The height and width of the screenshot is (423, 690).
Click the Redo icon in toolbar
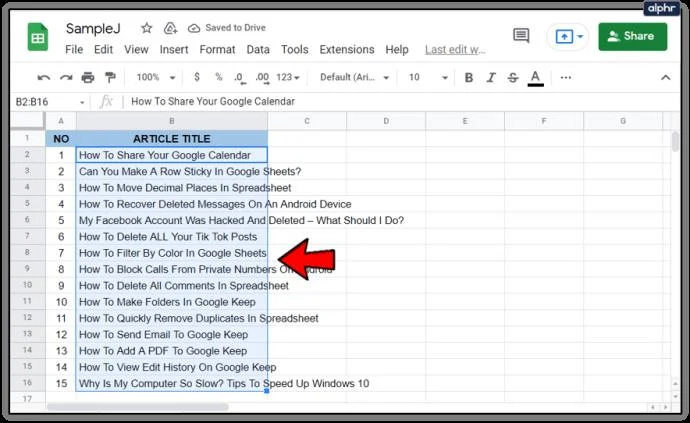pos(66,77)
